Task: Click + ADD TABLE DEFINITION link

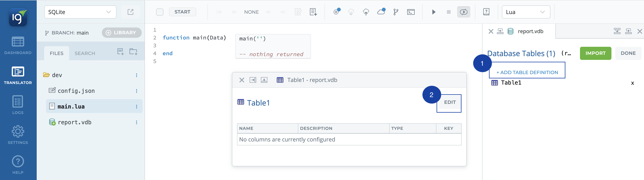Action: [x=527, y=72]
